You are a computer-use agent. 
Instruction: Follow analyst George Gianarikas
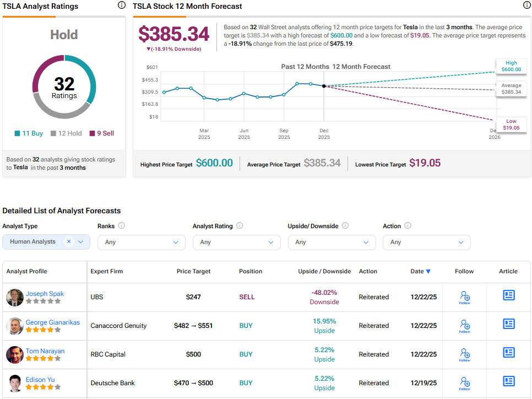tap(464, 326)
